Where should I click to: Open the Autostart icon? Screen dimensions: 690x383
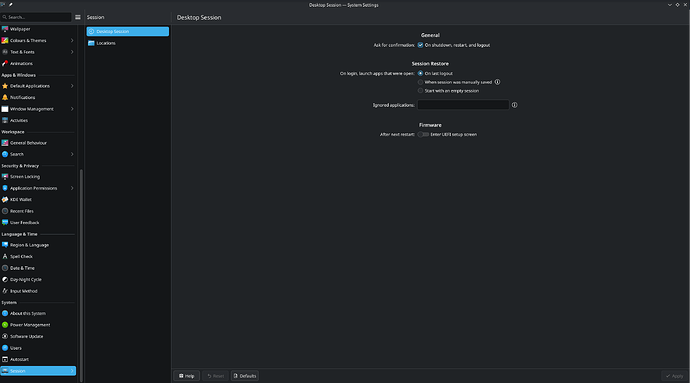[5, 359]
